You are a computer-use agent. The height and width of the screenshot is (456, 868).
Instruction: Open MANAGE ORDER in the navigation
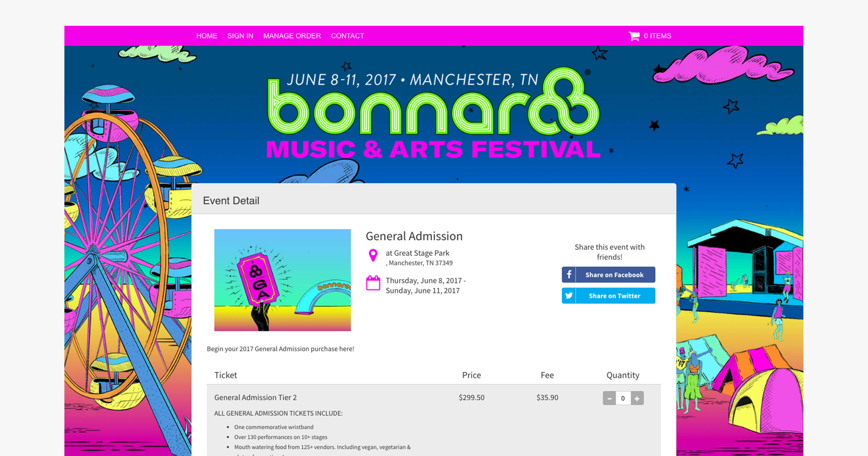(x=292, y=36)
